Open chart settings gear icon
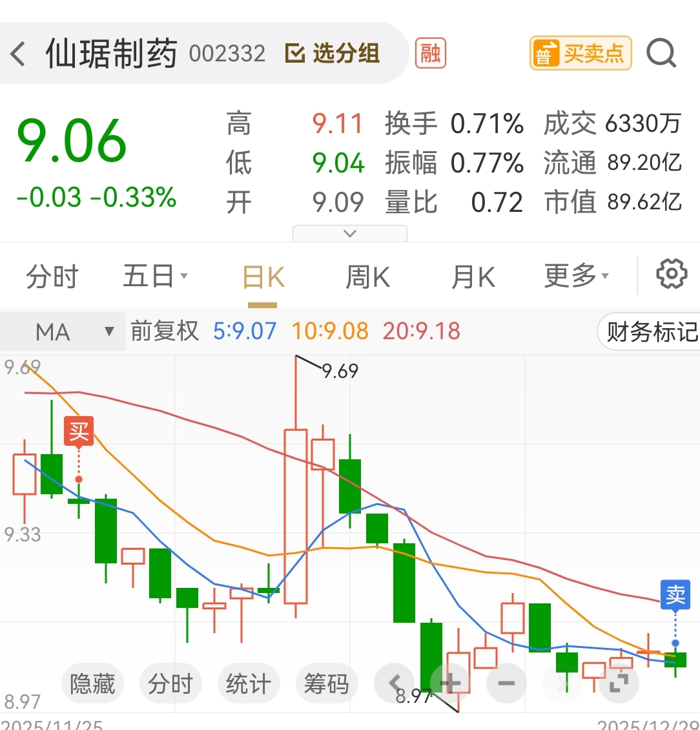Image resolution: width=700 pixels, height=730 pixels. [671, 274]
